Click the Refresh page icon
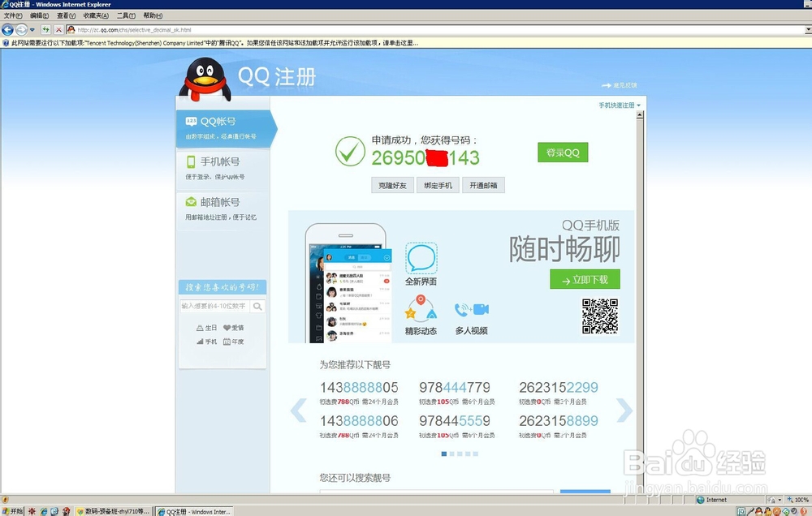This screenshot has width=812, height=516. (x=46, y=30)
